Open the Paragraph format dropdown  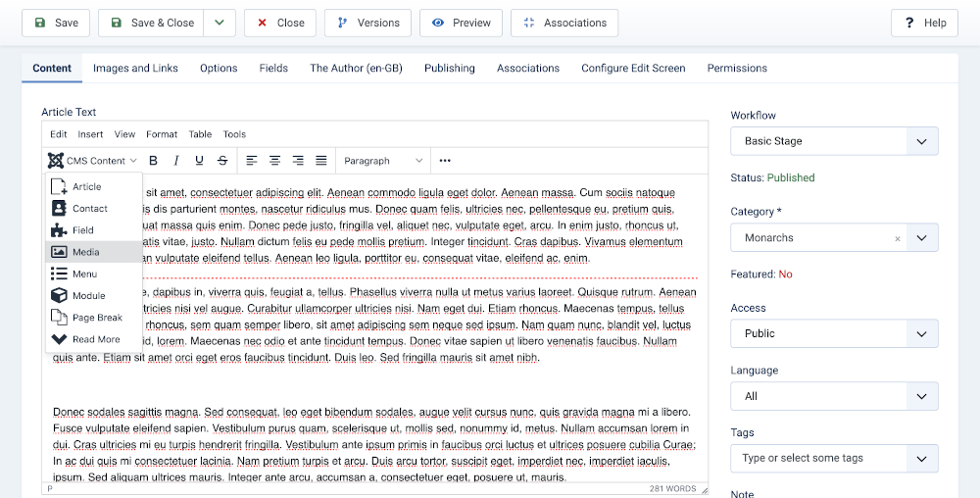pos(382,161)
